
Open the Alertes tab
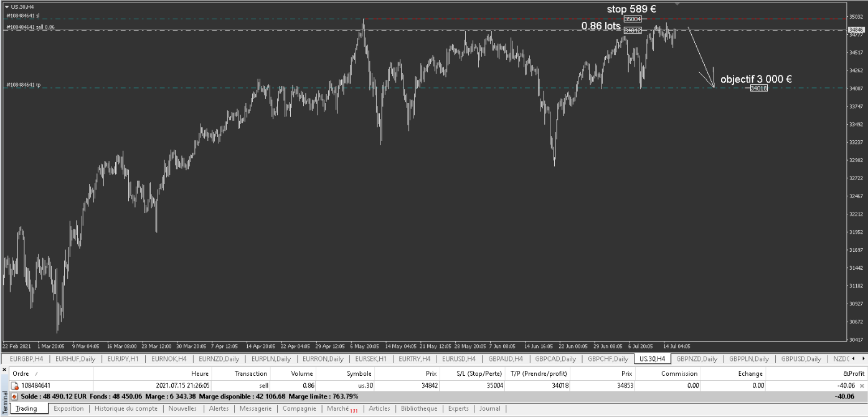(x=219, y=409)
